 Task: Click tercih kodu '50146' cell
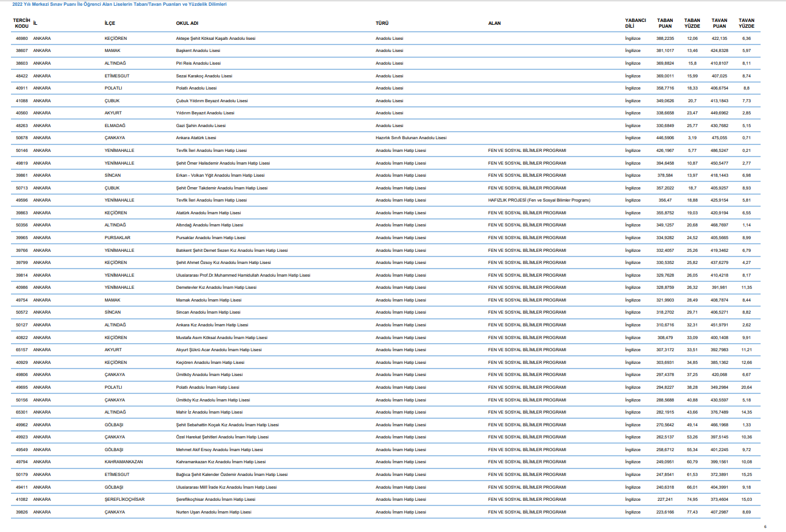coord(21,151)
